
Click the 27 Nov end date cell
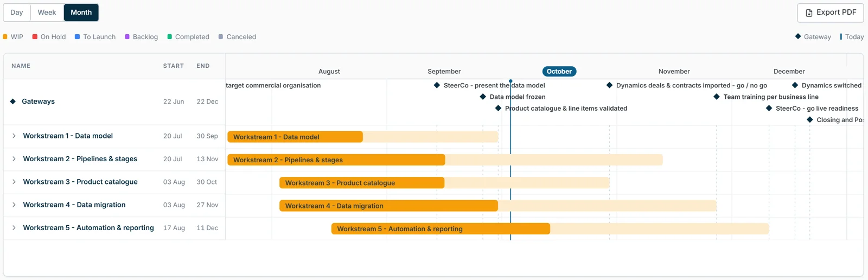point(207,205)
